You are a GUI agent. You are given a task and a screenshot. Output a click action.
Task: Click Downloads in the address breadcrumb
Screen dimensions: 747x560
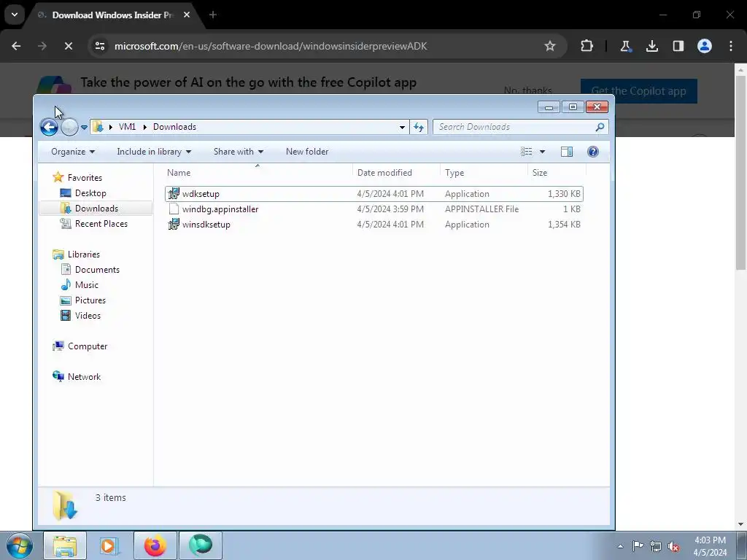tap(174, 127)
